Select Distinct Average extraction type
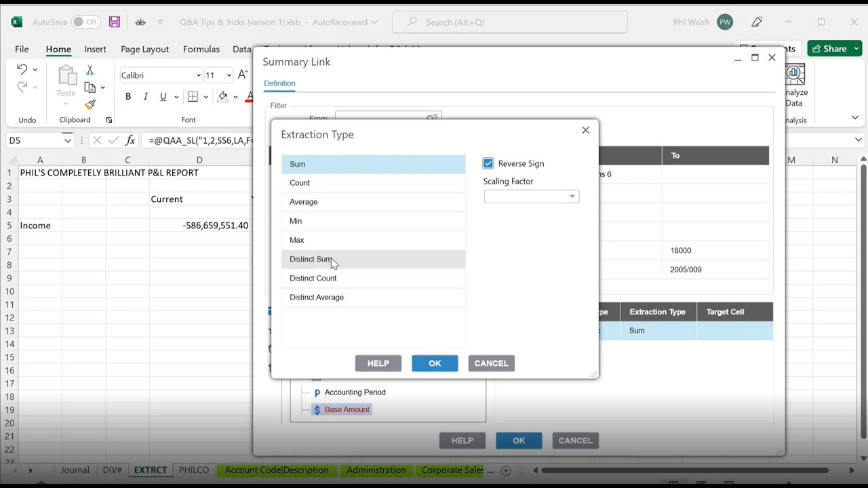The image size is (868, 488). click(x=374, y=297)
